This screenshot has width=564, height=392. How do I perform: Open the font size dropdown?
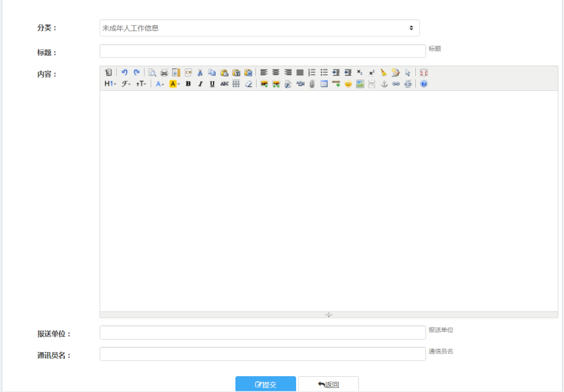click(x=141, y=84)
